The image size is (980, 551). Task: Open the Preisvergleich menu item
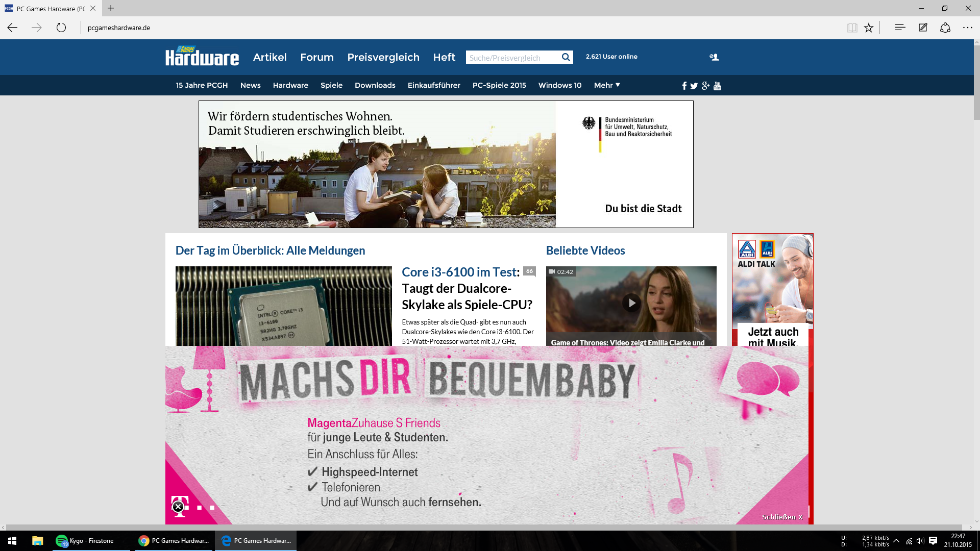tap(383, 57)
